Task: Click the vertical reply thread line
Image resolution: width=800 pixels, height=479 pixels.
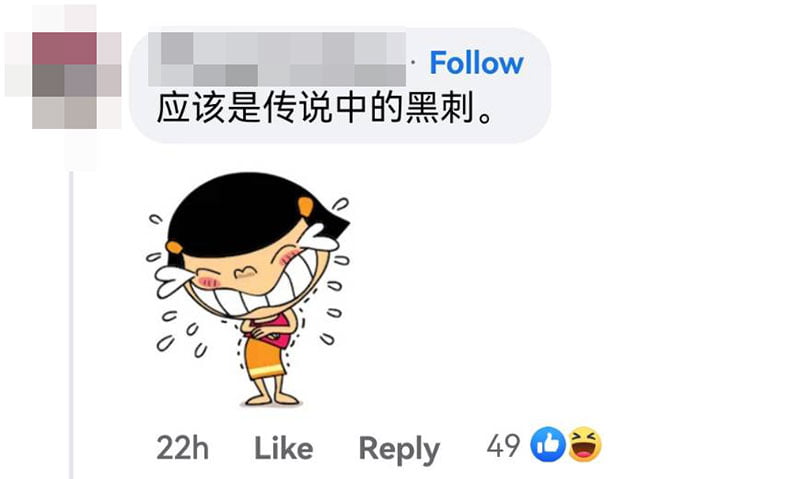Action: pos(71,325)
